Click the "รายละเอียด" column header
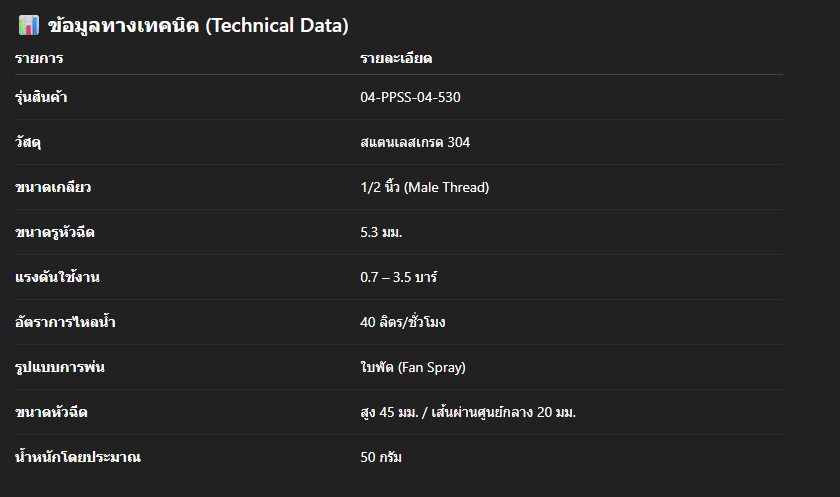 pos(396,59)
